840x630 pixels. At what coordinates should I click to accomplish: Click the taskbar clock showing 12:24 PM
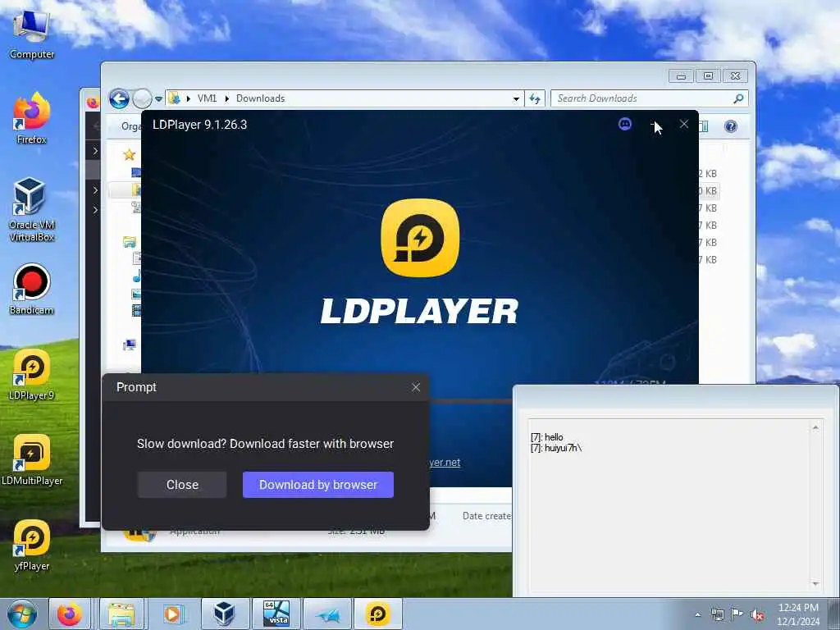[798, 614]
